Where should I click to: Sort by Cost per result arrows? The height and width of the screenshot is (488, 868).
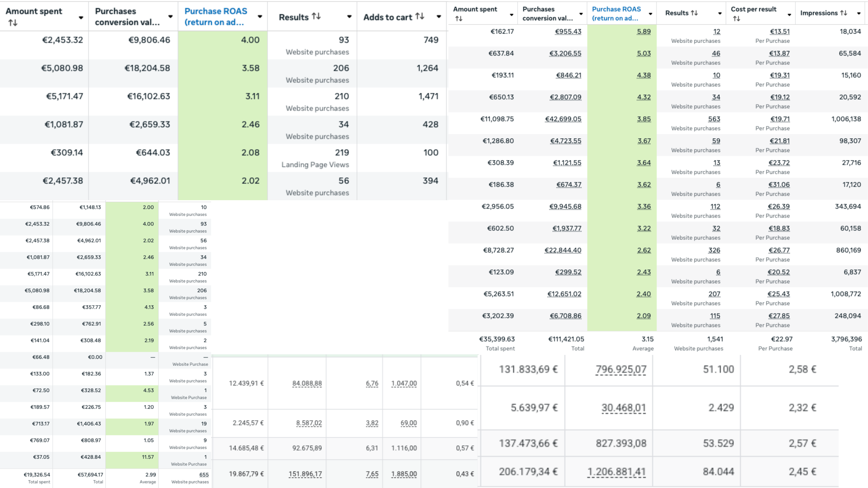(737, 19)
